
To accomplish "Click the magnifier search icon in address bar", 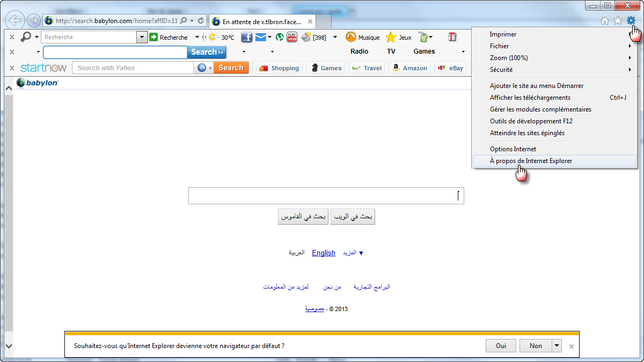I will 184,21.
